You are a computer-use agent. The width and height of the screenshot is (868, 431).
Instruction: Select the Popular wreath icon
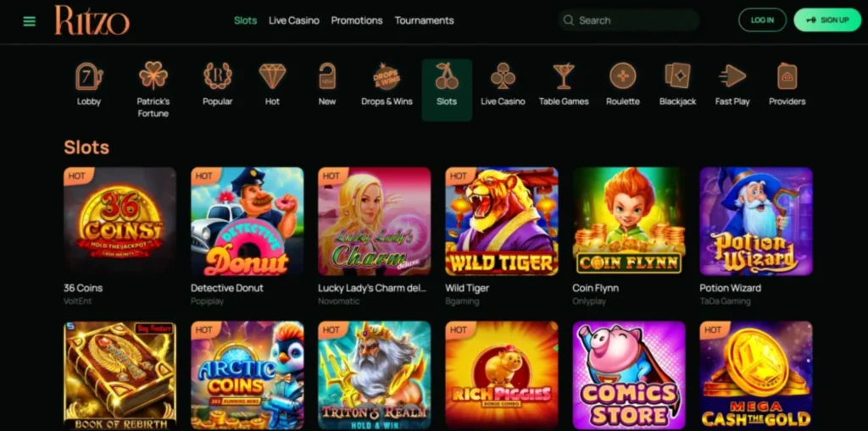(x=218, y=76)
